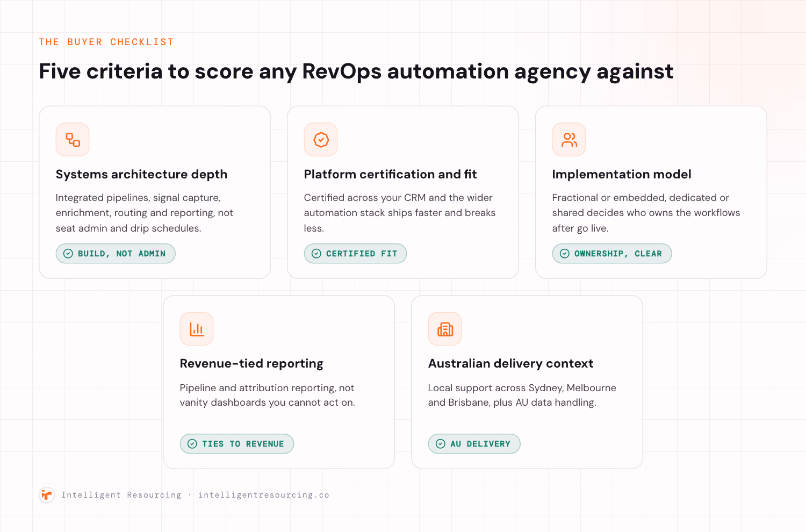Click the TIES TO REVENUE label
The image size is (806, 532).
[x=243, y=444]
